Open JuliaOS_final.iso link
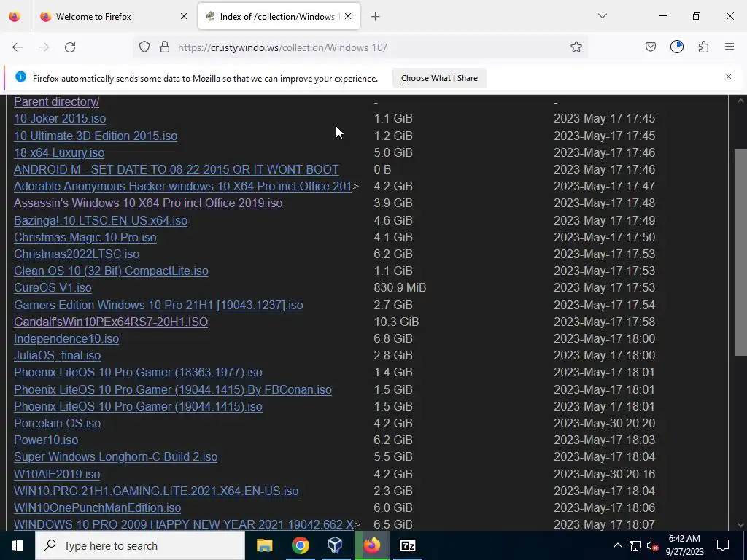747x560 pixels. coord(57,355)
